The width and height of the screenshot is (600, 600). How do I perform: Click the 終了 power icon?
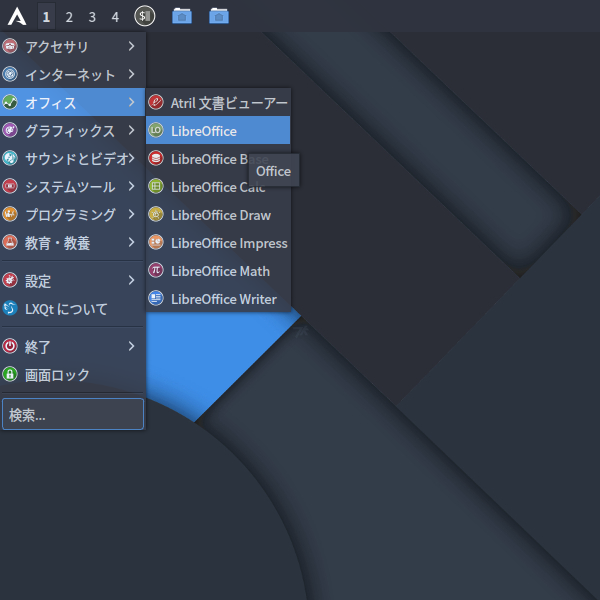coord(10,346)
